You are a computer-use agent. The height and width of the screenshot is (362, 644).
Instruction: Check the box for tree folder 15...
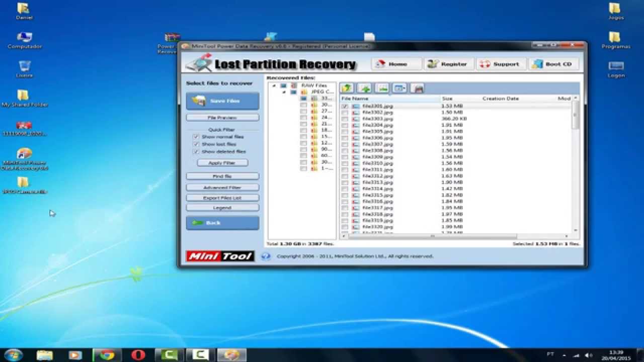(303, 137)
